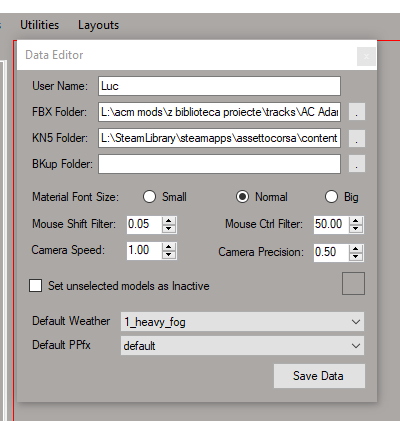The width and height of the screenshot is (400, 421).
Task: Choose Normal material font size option
Action: click(x=242, y=197)
